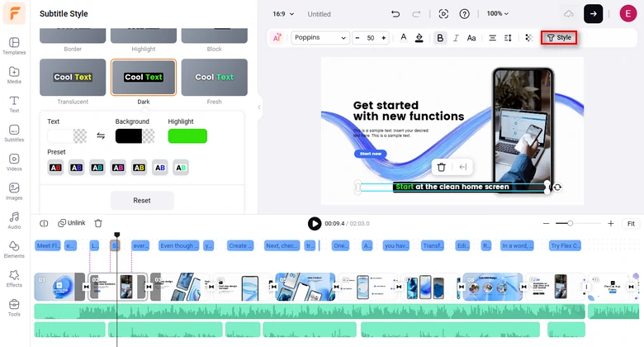
Task: Open the Effects sidebar panel
Action: (x=14, y=278)
